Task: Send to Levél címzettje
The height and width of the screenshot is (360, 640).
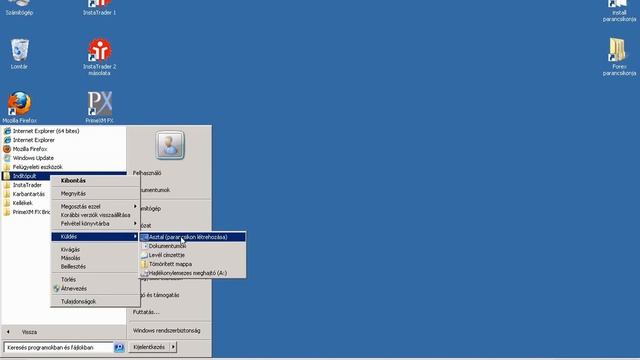Action: (x=193, y=255)
